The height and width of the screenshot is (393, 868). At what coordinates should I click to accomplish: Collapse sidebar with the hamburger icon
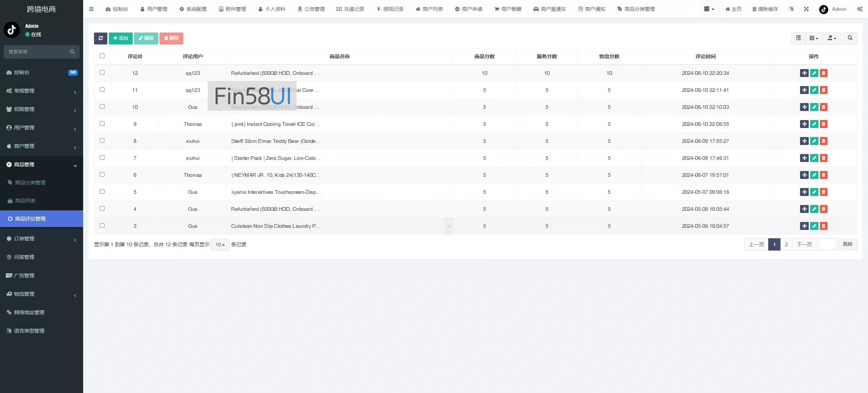[x=91, y=9]
